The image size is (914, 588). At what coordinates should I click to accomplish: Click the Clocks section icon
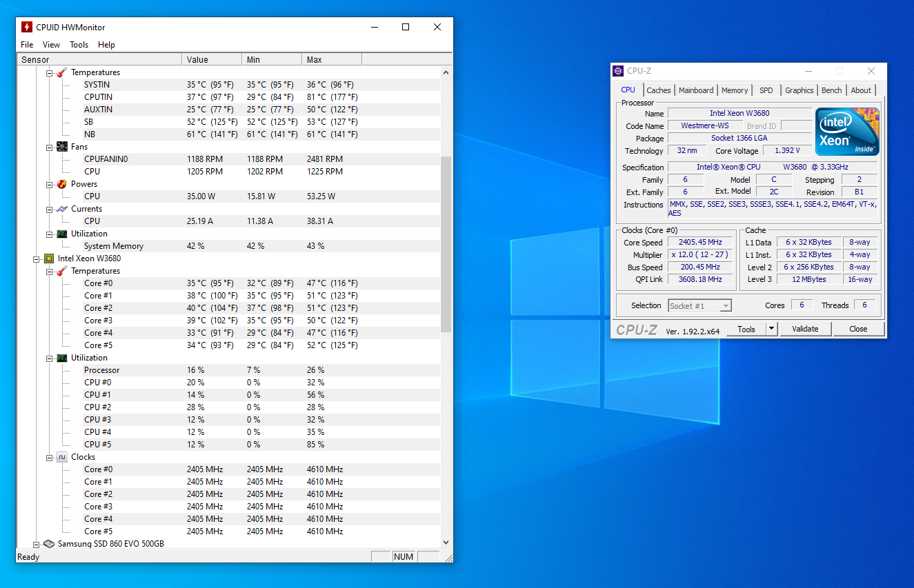click(x=62, y=457)
